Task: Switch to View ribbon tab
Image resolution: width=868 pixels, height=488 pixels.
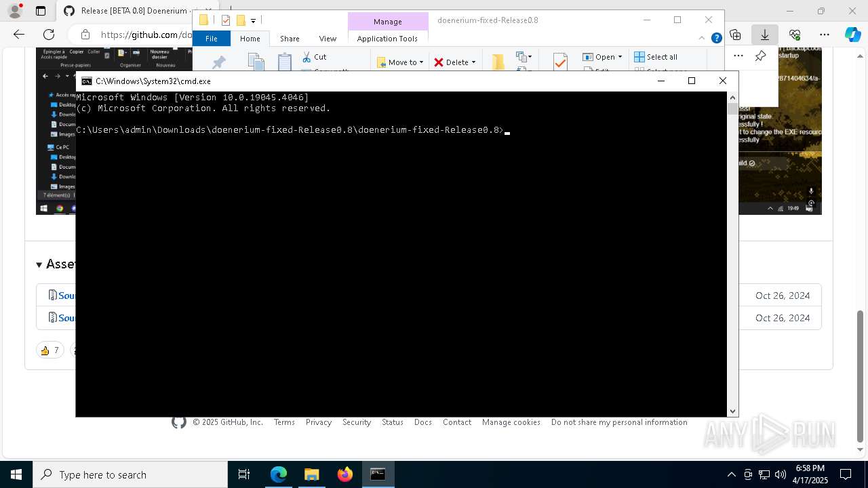Action: (x=328, y=39)
